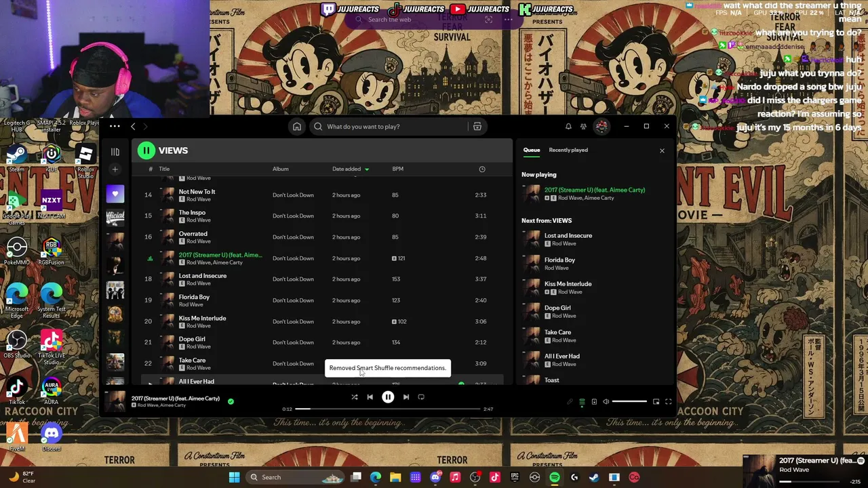The height and width of the screenshot is (488, 868).
Task: Go to Spotify Home
Action: pyautogui.click(x=296, y=127)
